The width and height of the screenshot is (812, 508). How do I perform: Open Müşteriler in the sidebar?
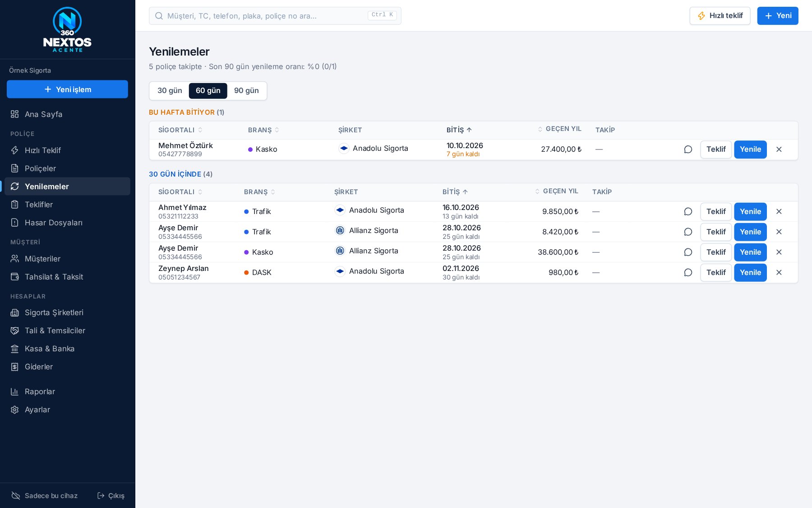coord(67,259)
